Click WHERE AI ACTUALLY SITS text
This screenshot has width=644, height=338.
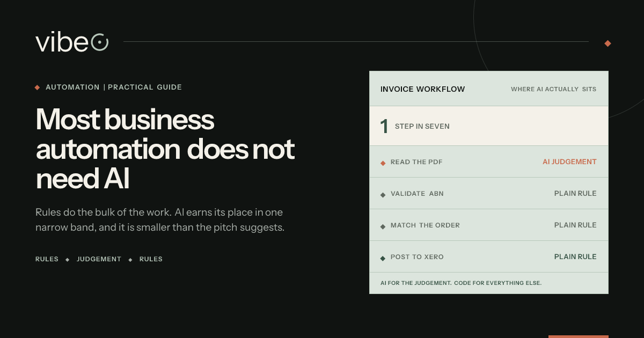[x=553, y=89]
